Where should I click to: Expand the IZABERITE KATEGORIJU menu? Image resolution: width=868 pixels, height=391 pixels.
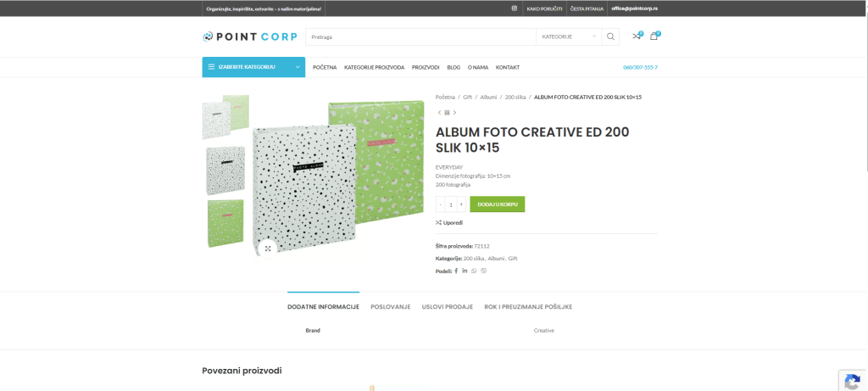[253, 67]
